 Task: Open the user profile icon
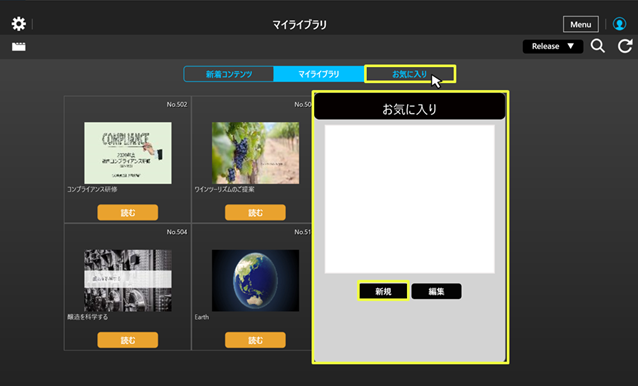coord(619,24)
